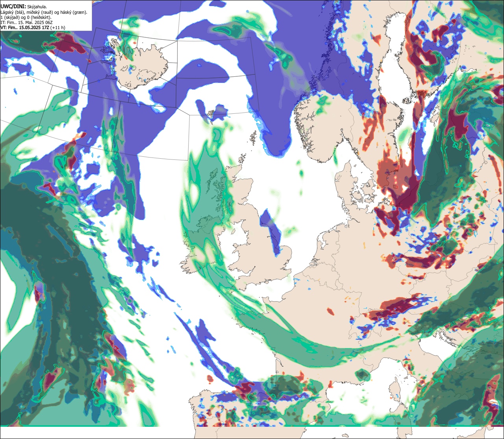
Task: Click the legend line starting "Lágský (blá)"
Action: tap(44, 12)
